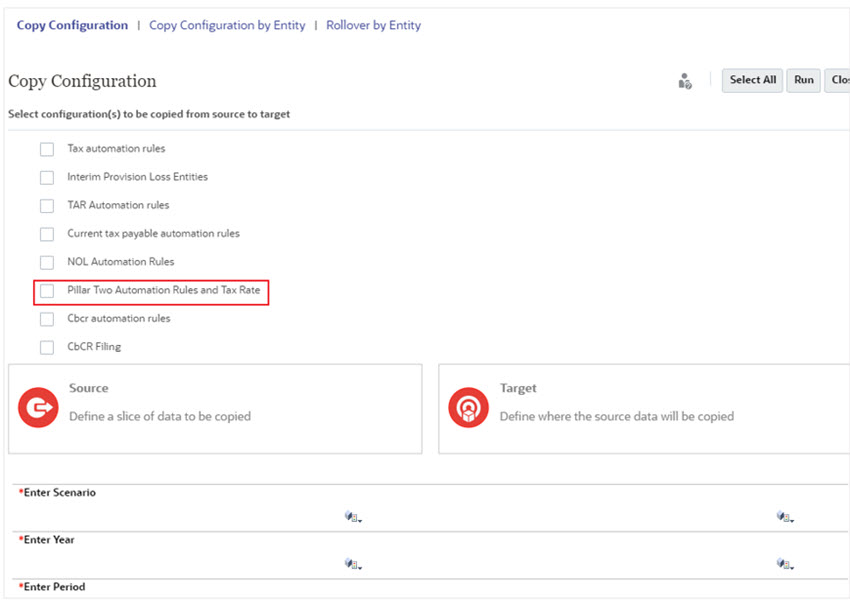The height and width of the screenshot is (604, 850).
Task: Click the Enter Year label
Action: click(47, 539)
